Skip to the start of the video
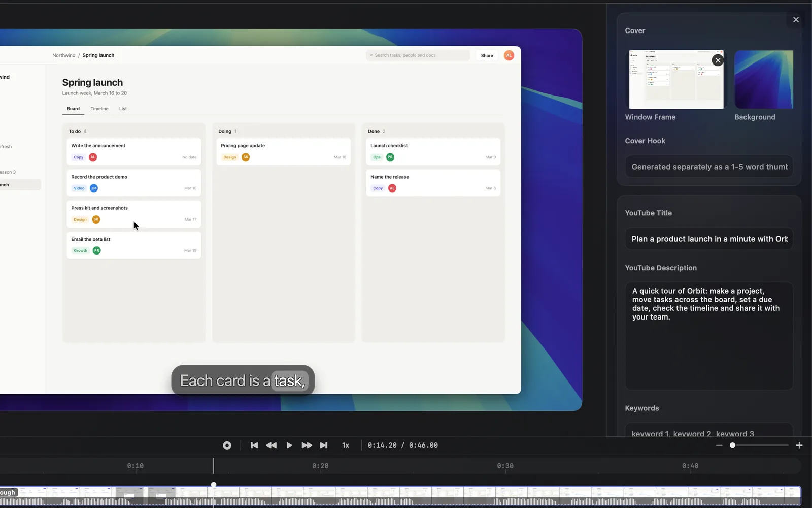This screenshot has width=812, height=508. coord(254,446)
